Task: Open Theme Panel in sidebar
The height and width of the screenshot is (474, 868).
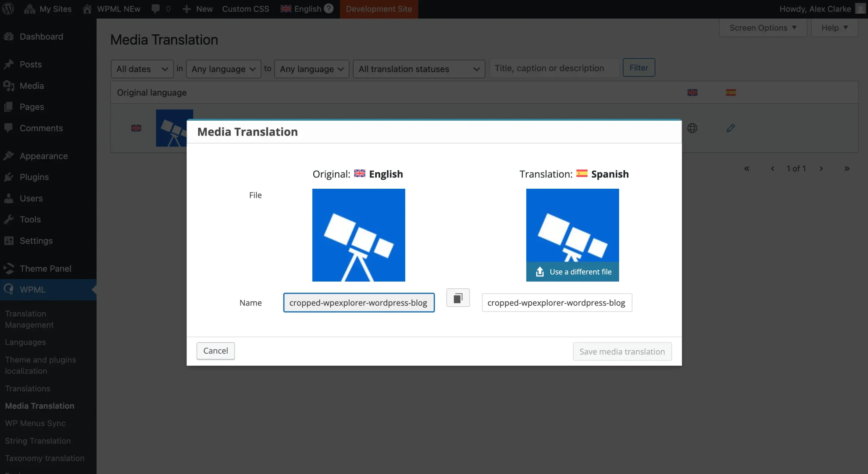Action: (x=48, y=268)
